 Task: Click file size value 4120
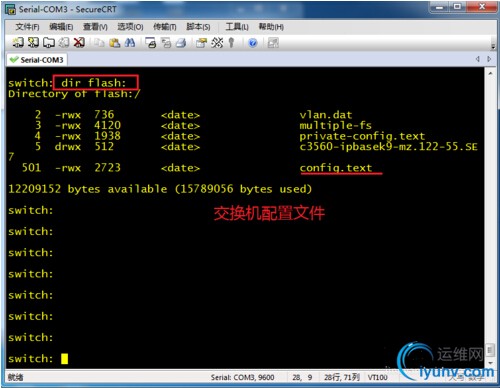[107, 125]
